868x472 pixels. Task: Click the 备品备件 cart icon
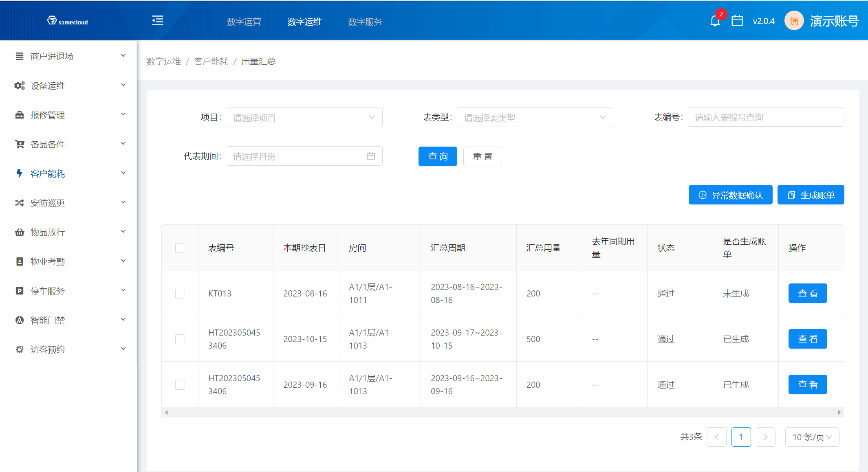click(19, 144)
